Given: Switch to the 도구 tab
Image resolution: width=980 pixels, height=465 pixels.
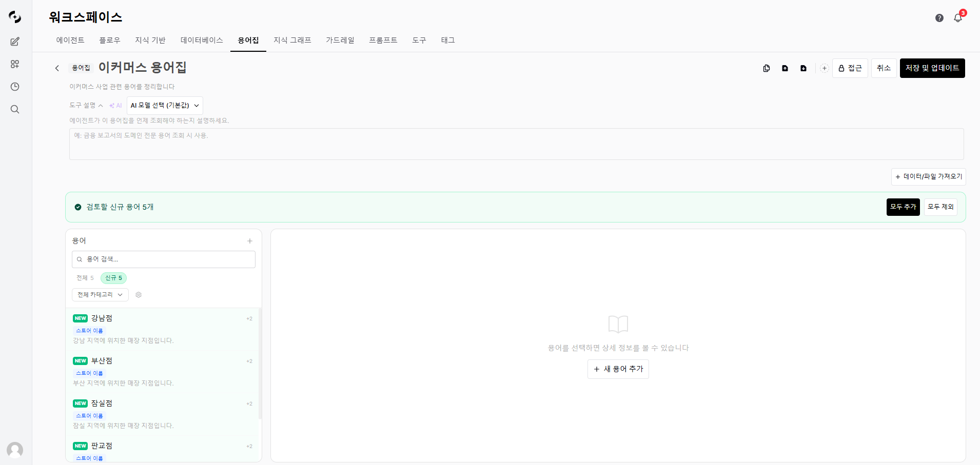Looking at the screenshot, I should tap(419, 40).
